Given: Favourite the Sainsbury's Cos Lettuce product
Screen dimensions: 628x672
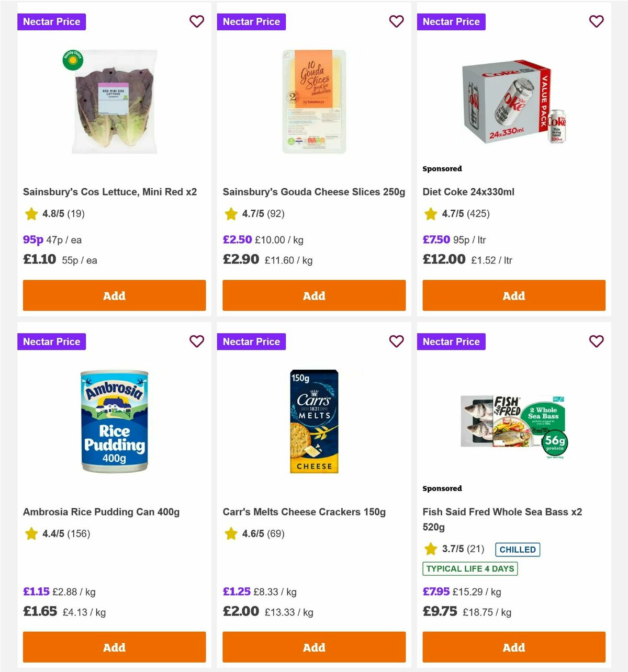Looking at the screenshot, I should pos(197,21).
